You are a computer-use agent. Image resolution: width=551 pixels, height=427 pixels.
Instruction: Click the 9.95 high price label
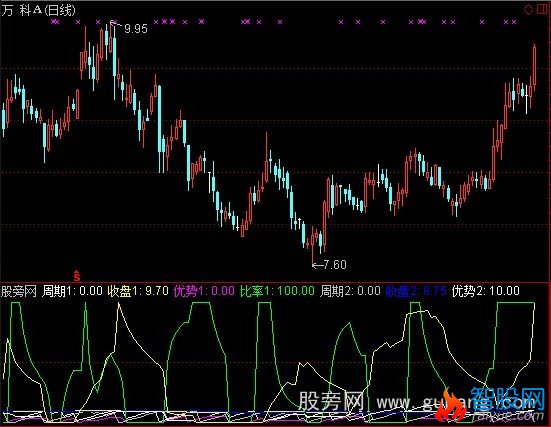[136, 28]
